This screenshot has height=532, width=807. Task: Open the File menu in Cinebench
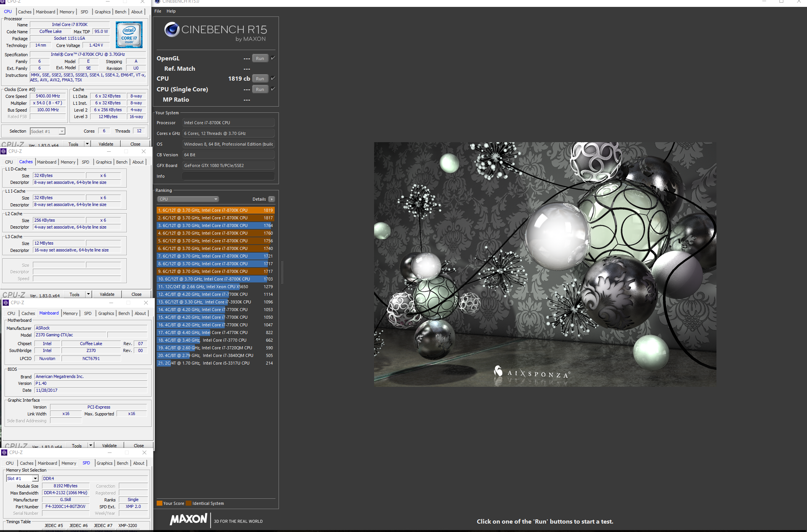[x=158, y=11]
